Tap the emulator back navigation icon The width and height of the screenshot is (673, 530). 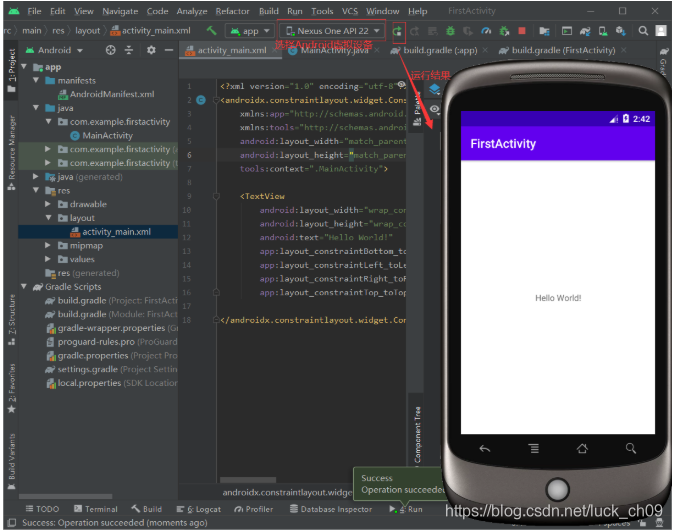tap(485, 449)
